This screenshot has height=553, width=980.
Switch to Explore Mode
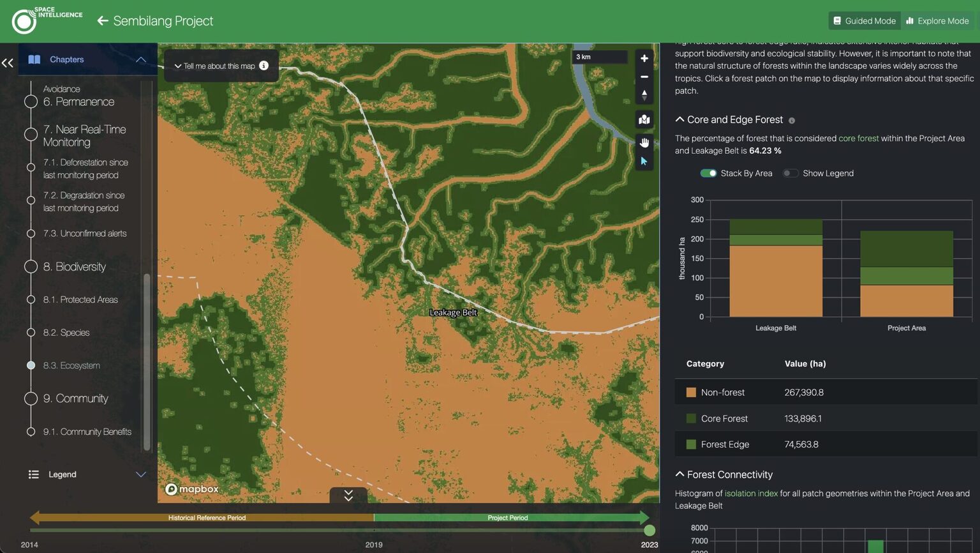pos(937,20)
